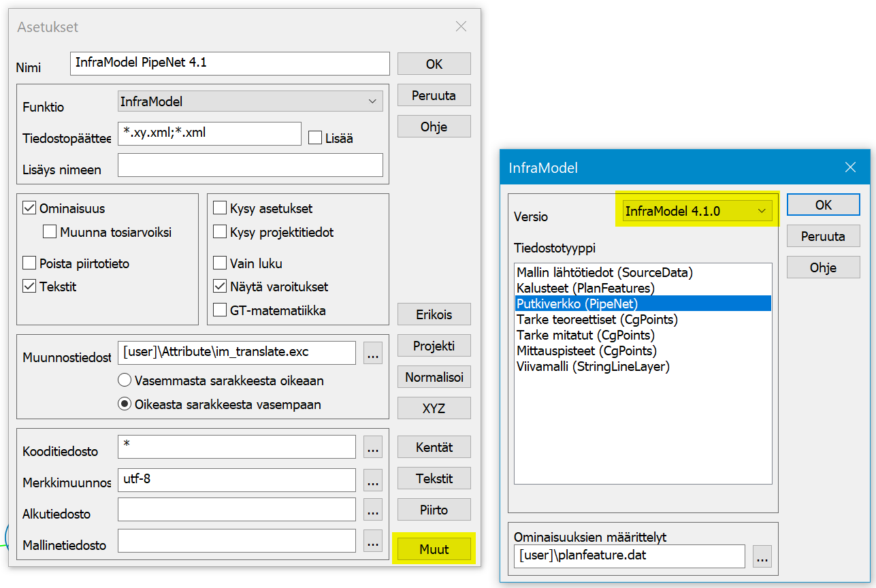Click the highlighted Muut button
This screenshot has width=876, height=588.
pos(434,549)
